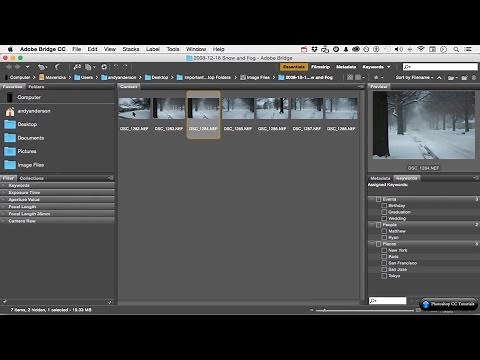
Task: Switch to the Folders tab
Action: pos(36,87)
